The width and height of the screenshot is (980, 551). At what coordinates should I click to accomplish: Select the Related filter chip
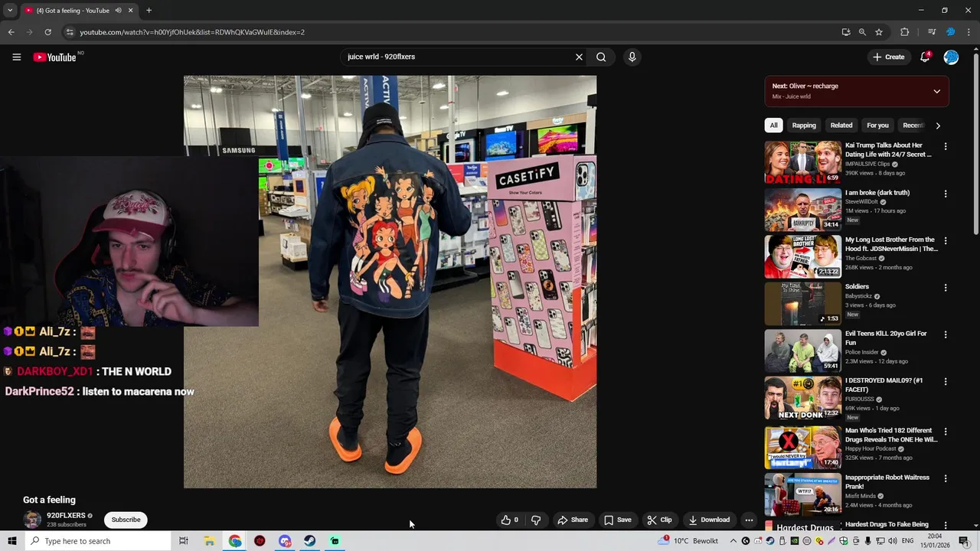pyautogui.click(x=841, y=126)
